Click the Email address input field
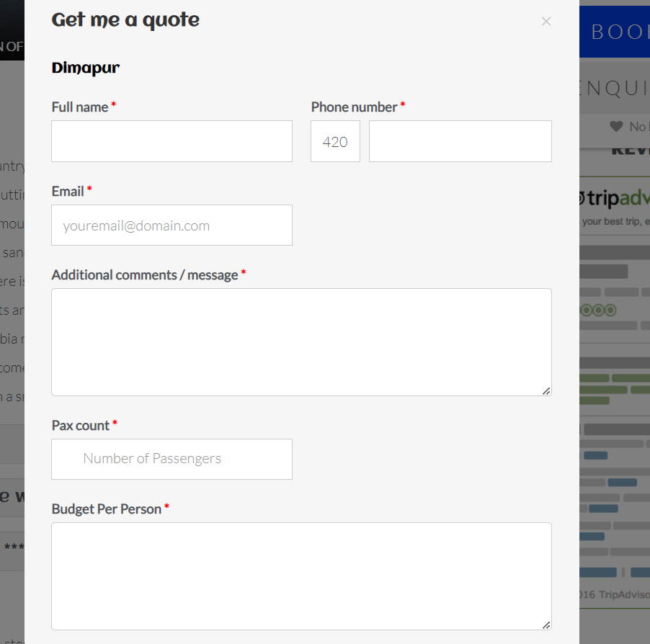The width and height of the screenshot is (650, 644). point(172,225)
